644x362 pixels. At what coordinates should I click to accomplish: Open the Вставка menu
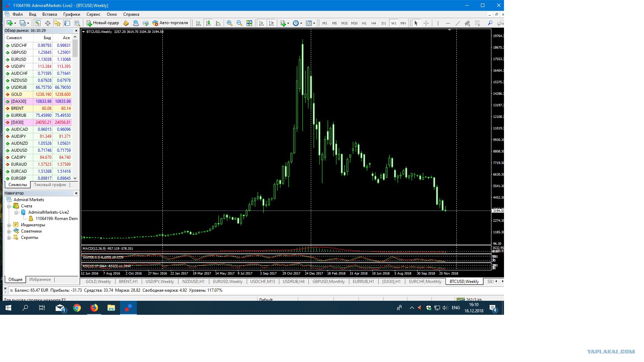point(50,14)
